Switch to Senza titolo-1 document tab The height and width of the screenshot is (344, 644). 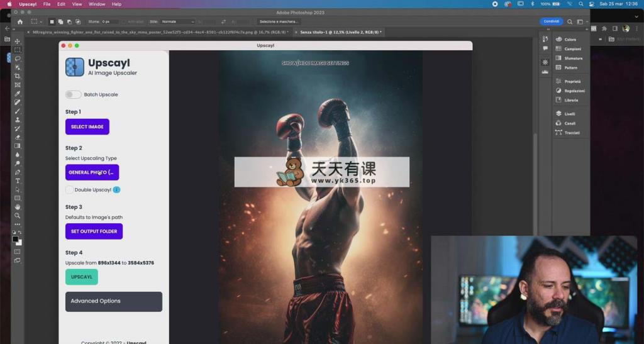(340, 32)
